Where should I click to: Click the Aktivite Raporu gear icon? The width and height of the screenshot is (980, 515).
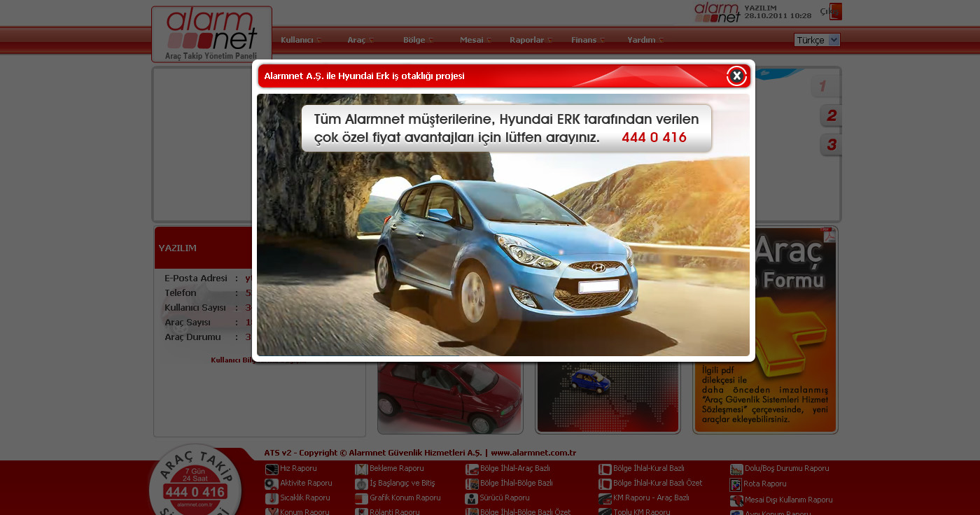pos(272,484)
